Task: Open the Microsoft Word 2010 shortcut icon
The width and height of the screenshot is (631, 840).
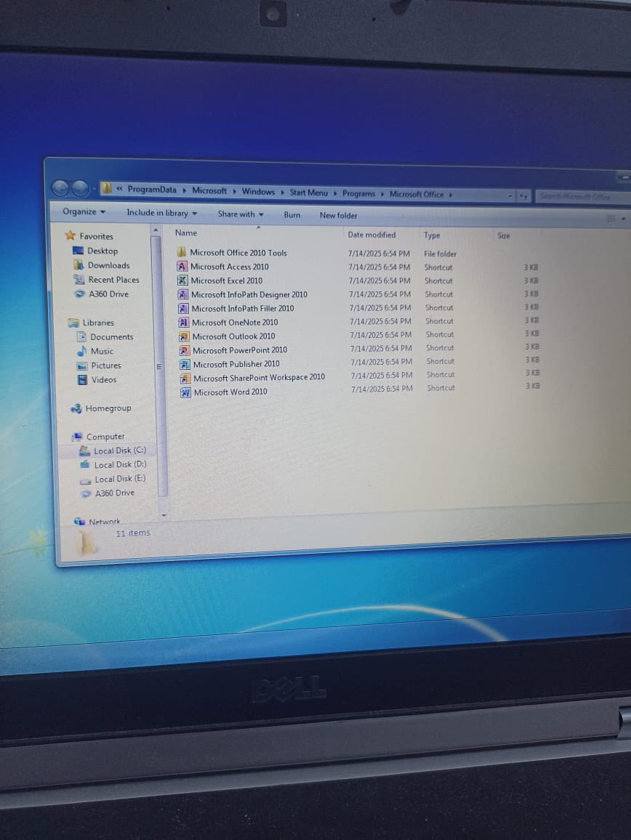Action: pos(185,392)
